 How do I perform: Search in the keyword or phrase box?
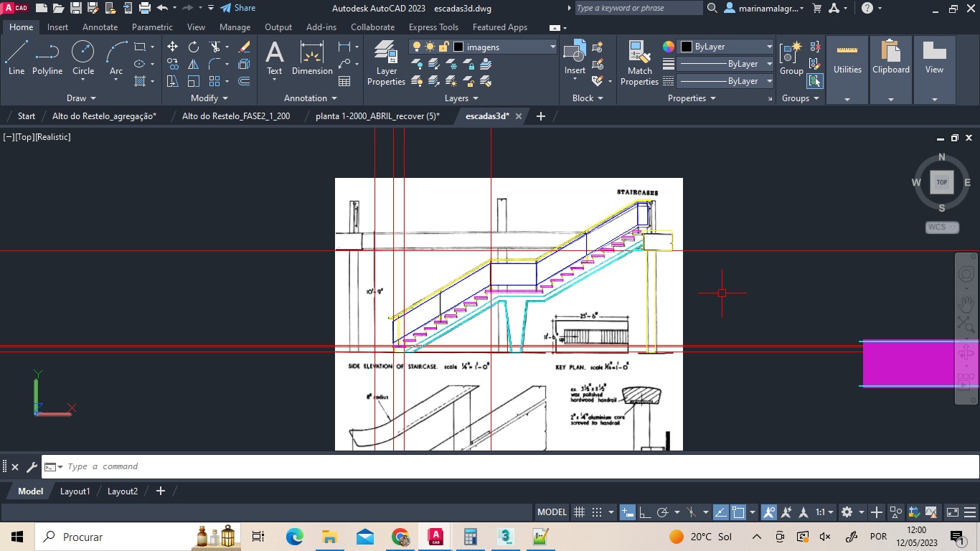[x=639, y=8]
